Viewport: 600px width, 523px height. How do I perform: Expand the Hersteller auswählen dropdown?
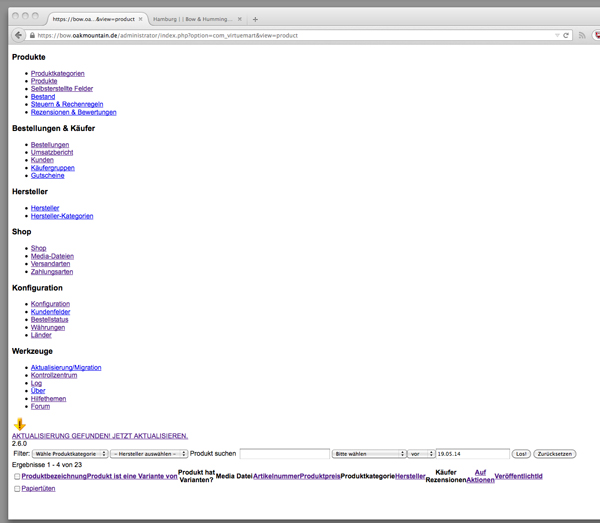point(149,453)
